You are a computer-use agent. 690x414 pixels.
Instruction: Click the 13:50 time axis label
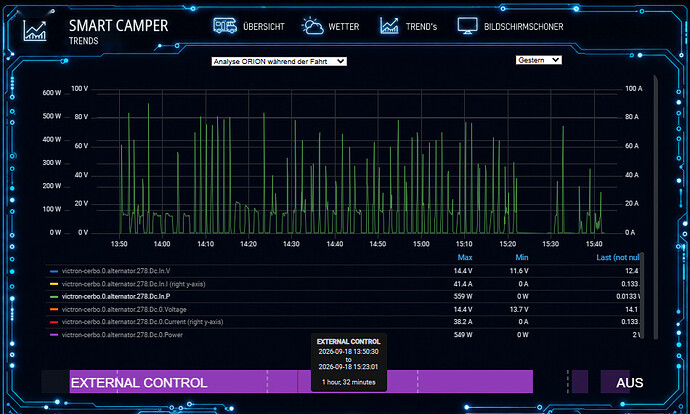point(119,244)
